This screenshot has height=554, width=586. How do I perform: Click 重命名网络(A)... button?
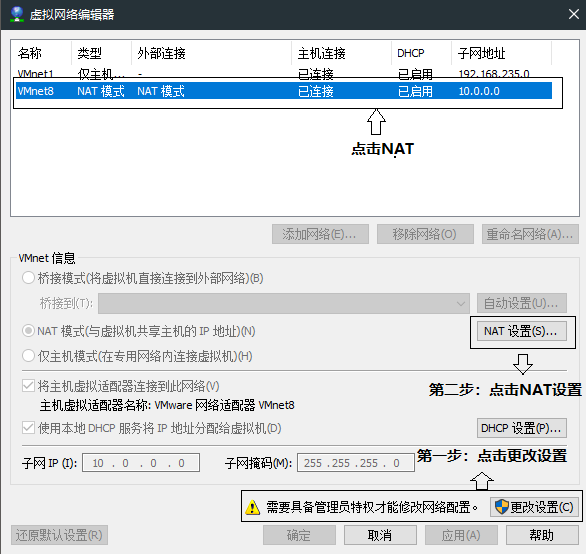pos(530,234)
